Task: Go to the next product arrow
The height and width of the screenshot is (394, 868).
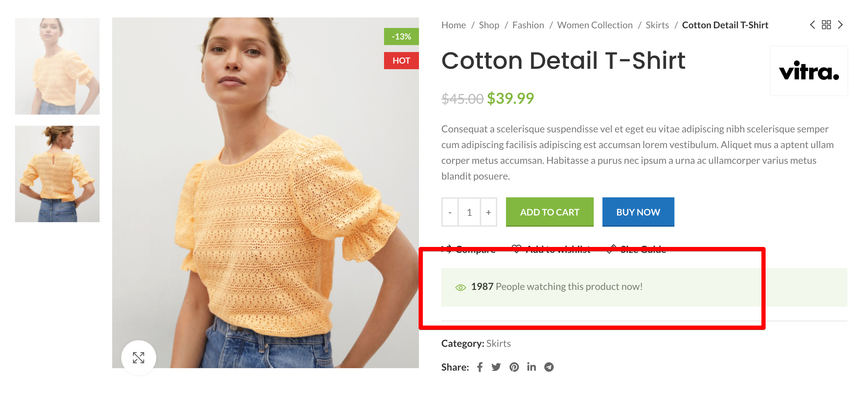Action: (840, 25)
